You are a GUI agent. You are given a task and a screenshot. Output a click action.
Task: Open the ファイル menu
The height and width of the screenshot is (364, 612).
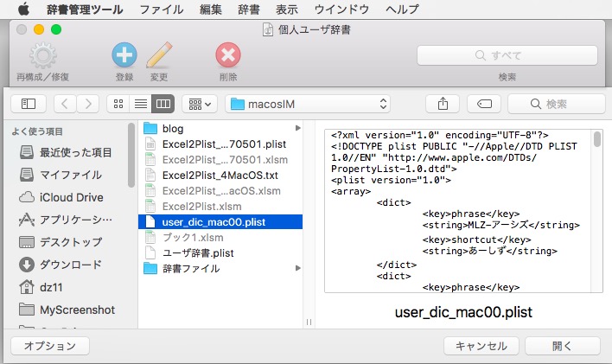162,9
